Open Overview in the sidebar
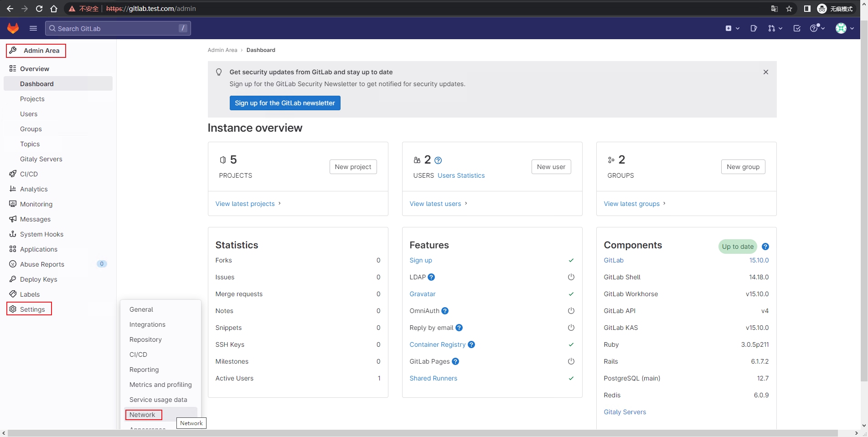 [x=35, y=69]
